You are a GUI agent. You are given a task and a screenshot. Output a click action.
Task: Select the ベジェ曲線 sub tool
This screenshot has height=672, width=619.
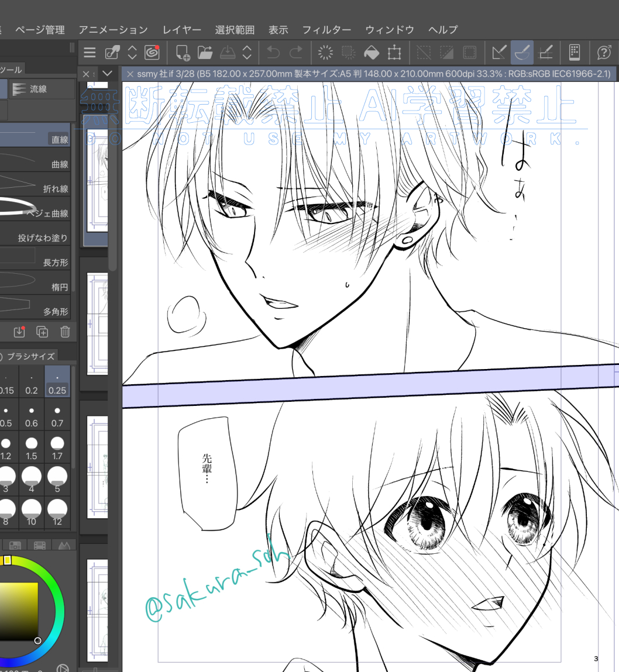click(x=35, y=209)
